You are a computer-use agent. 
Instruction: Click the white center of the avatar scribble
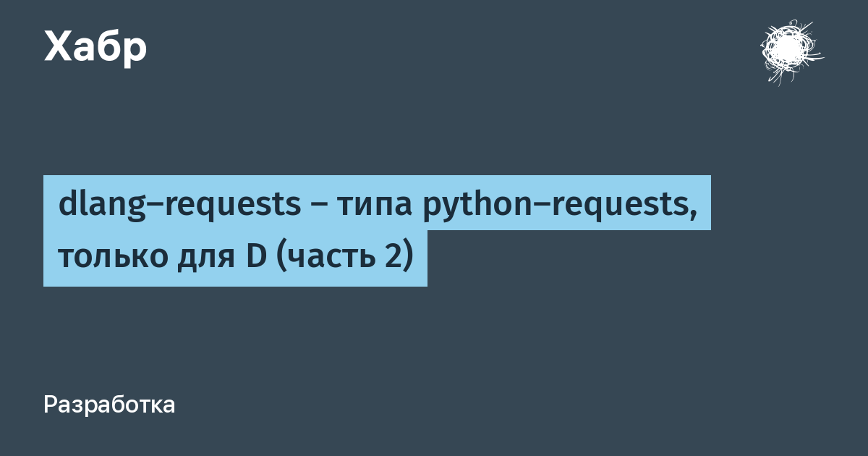(784, 51)
